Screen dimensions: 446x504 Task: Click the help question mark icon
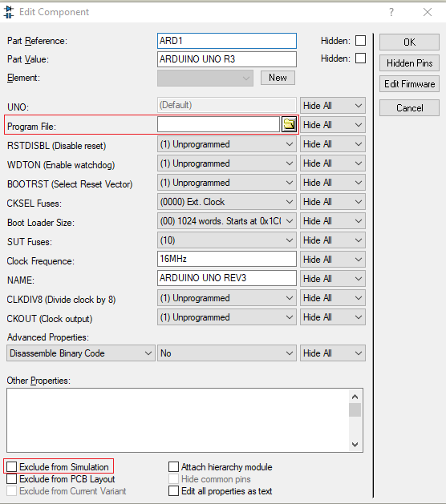391,12
